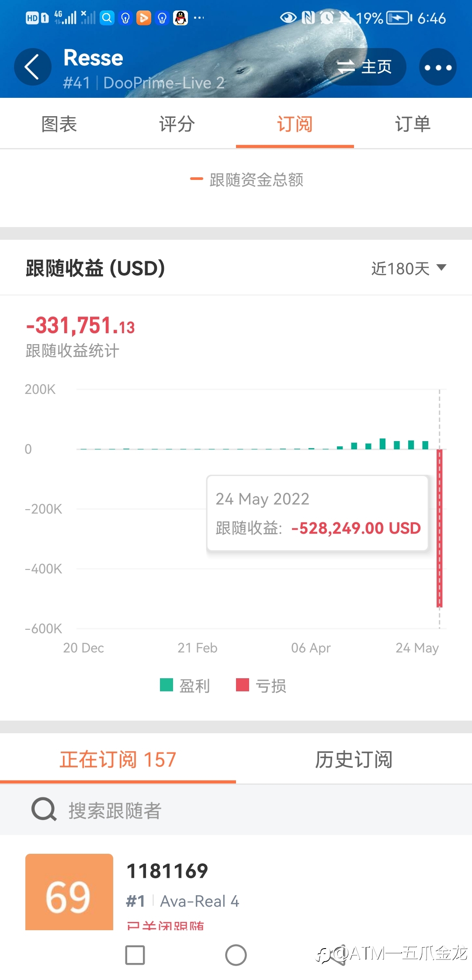472x980 pixels.
Task: Tap the back arrow button
Action: (x=33, y=67)
